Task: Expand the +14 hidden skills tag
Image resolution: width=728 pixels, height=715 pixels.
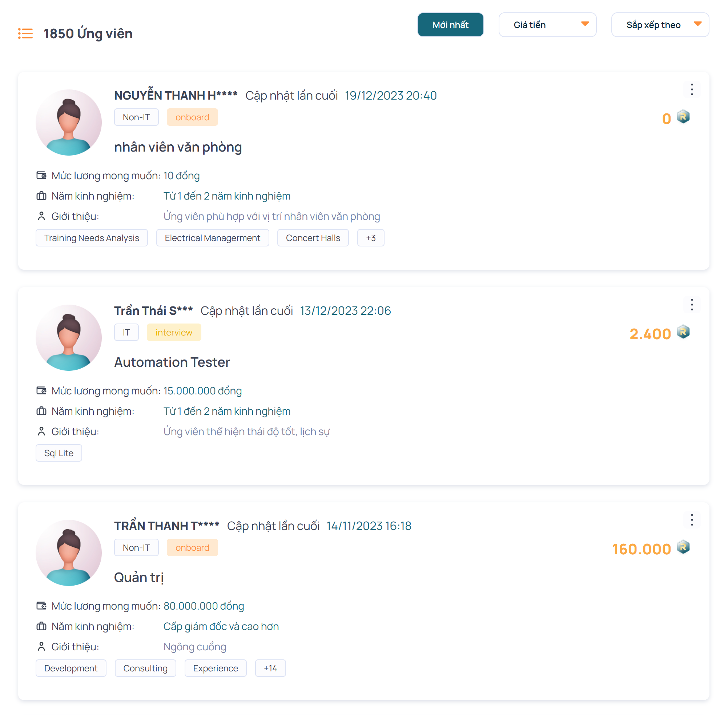Action: (x=270, y=668)
